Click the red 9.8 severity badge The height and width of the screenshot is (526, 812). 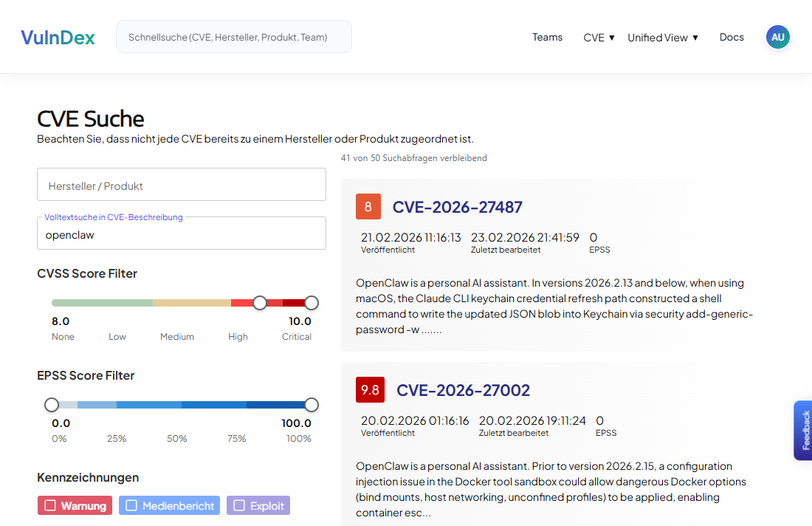click(370, 389)
